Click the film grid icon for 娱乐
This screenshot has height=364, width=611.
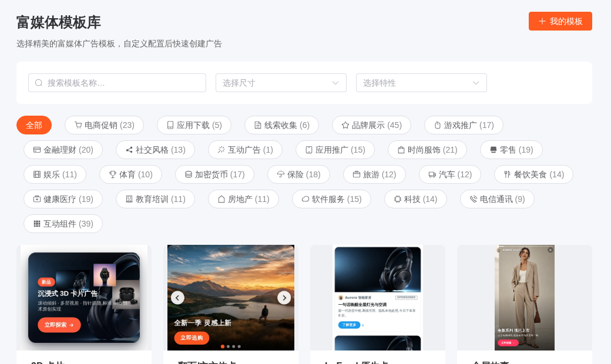coord(37,174)
